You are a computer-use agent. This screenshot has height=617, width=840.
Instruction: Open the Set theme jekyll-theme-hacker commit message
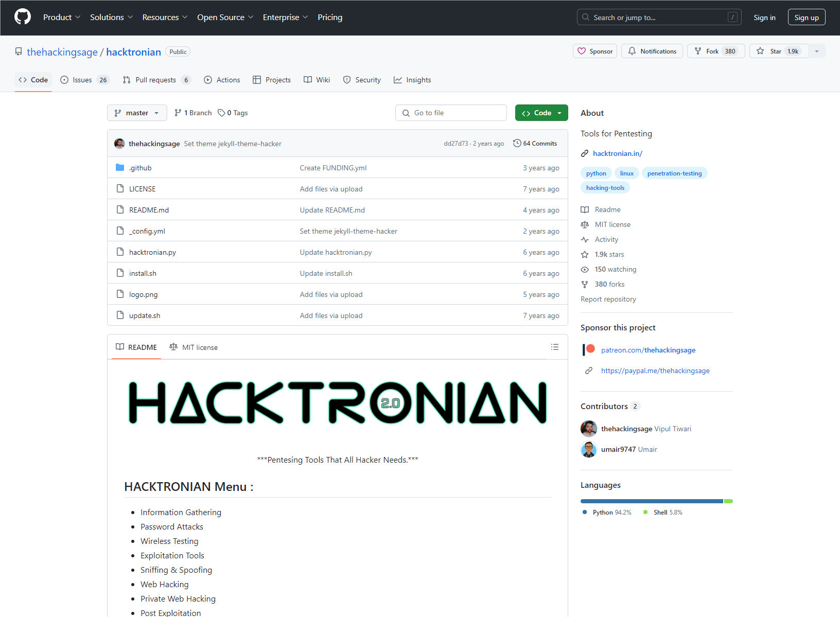[x=233, y=144]
